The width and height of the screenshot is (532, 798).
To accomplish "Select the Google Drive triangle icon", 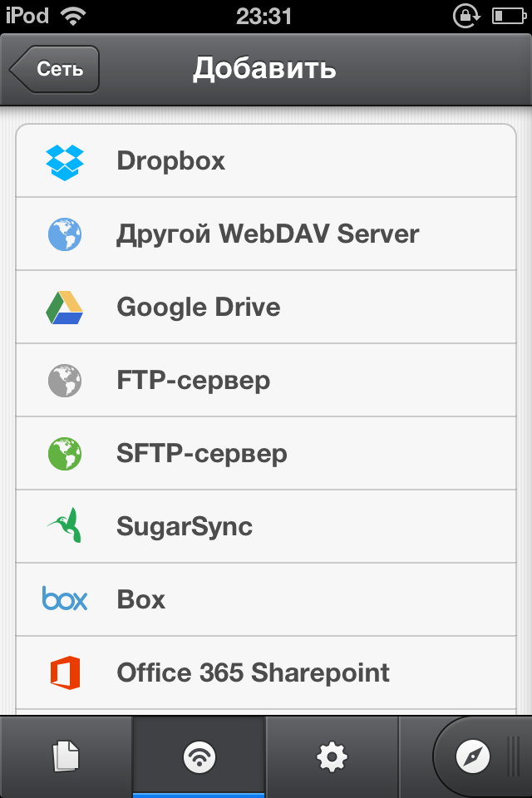I will tap(65, 308).
